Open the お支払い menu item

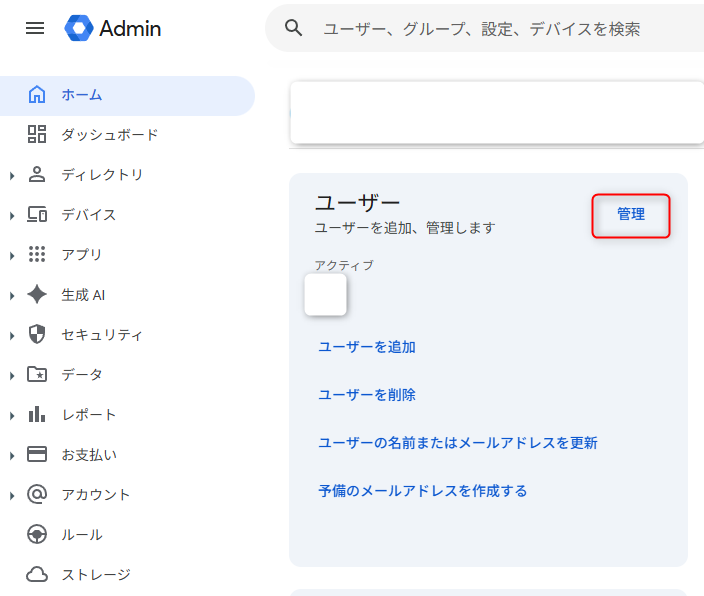[89, 455]
